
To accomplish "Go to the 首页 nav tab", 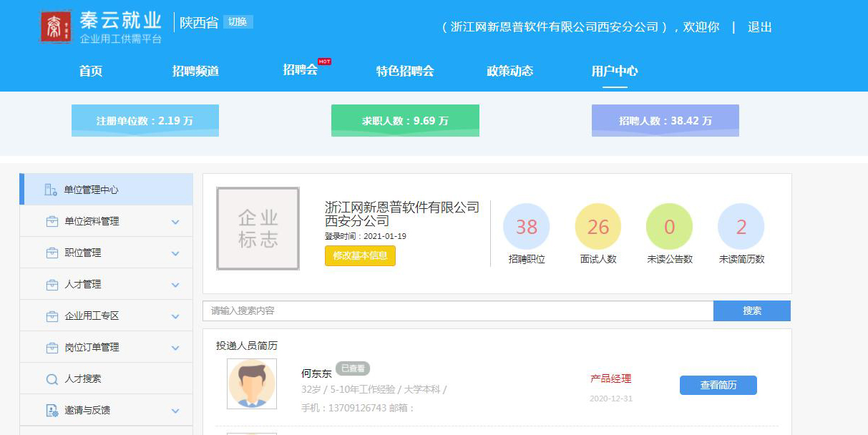I will pos(91,71).
